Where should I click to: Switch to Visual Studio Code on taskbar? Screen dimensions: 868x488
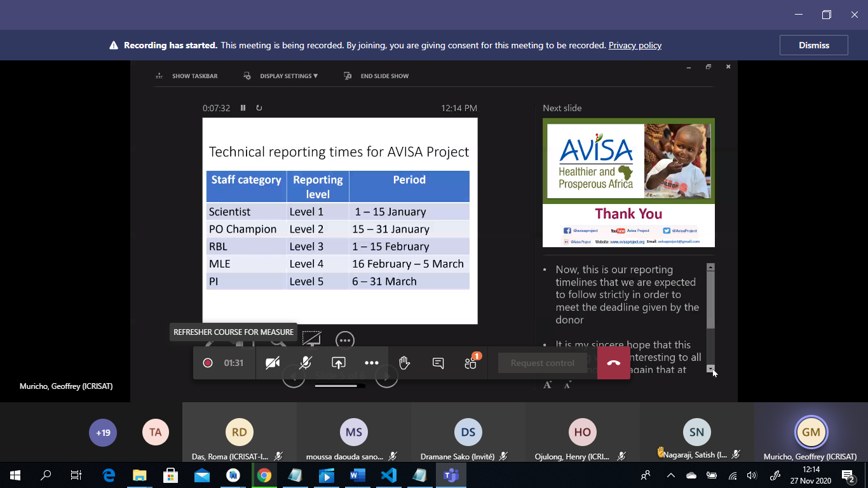(x=388, y=475)
